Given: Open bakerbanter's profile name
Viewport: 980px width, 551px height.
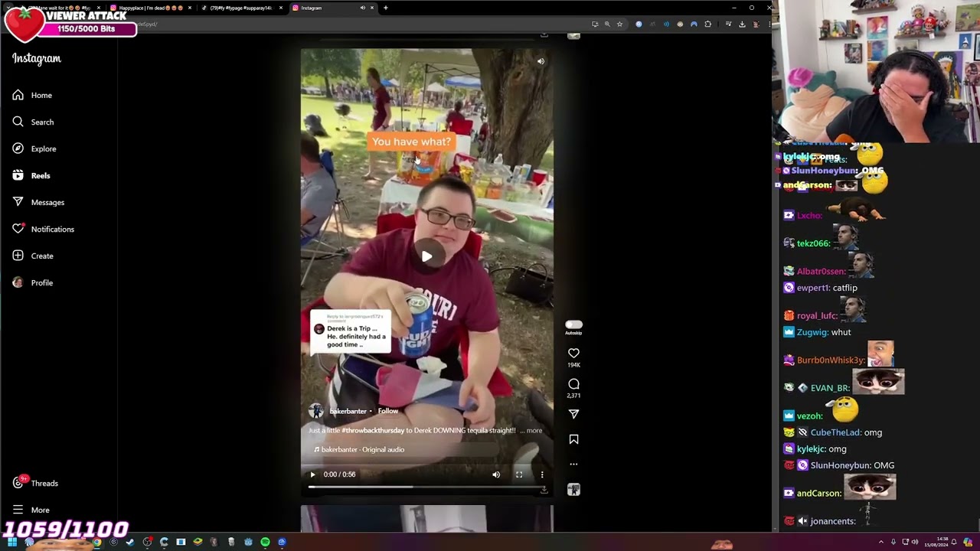Looking at the screenshot, I should coord(348,411).
